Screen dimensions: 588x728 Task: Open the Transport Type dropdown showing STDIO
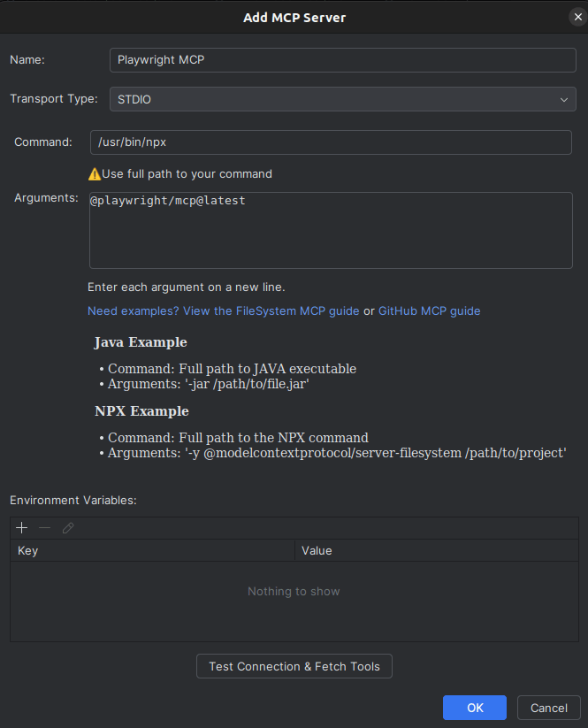(343, 99)
